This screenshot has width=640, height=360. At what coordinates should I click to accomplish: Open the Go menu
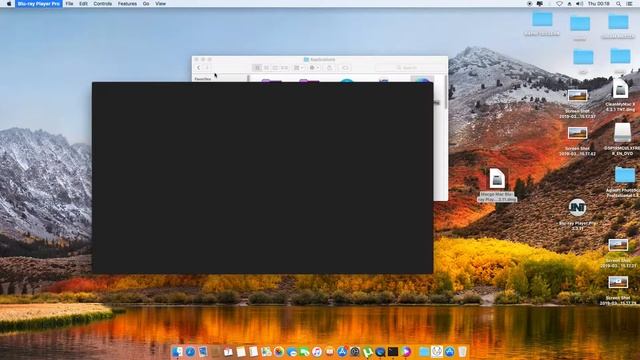click(146, 4)
